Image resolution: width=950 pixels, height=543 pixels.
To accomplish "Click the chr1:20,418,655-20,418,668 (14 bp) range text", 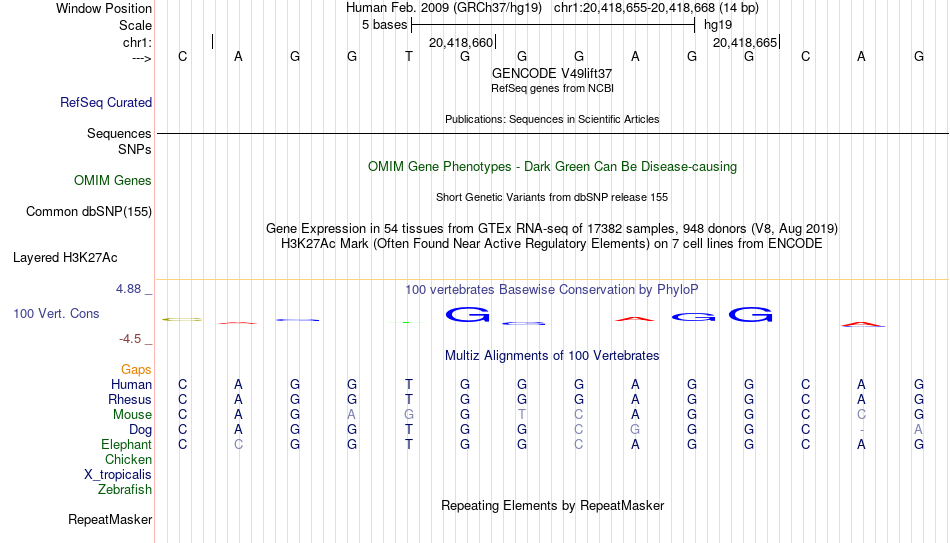I will 656,8.
